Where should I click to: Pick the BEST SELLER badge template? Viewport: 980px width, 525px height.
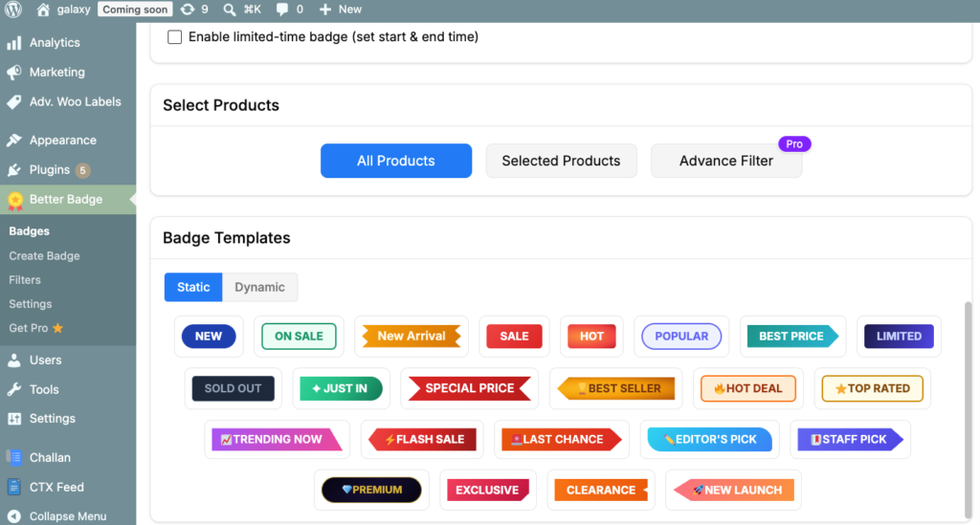(616, 388)
